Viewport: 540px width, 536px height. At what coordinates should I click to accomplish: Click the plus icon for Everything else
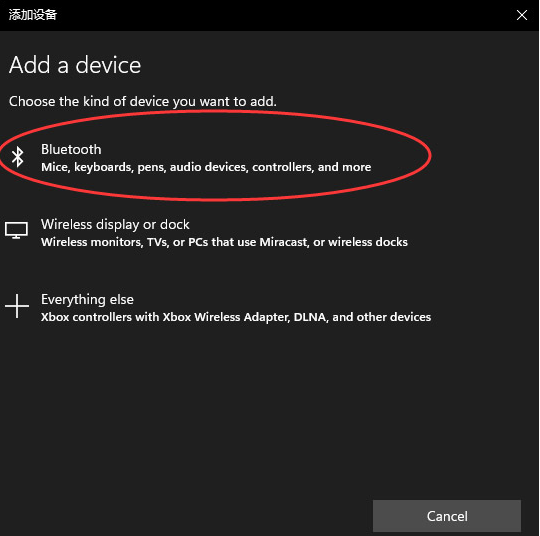(x=17, y=306)
